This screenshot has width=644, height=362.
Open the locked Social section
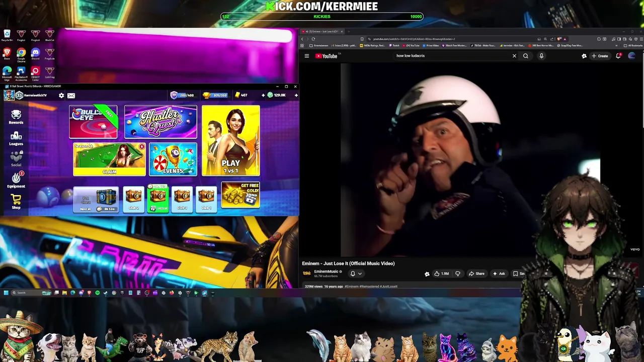click(16, 158)
